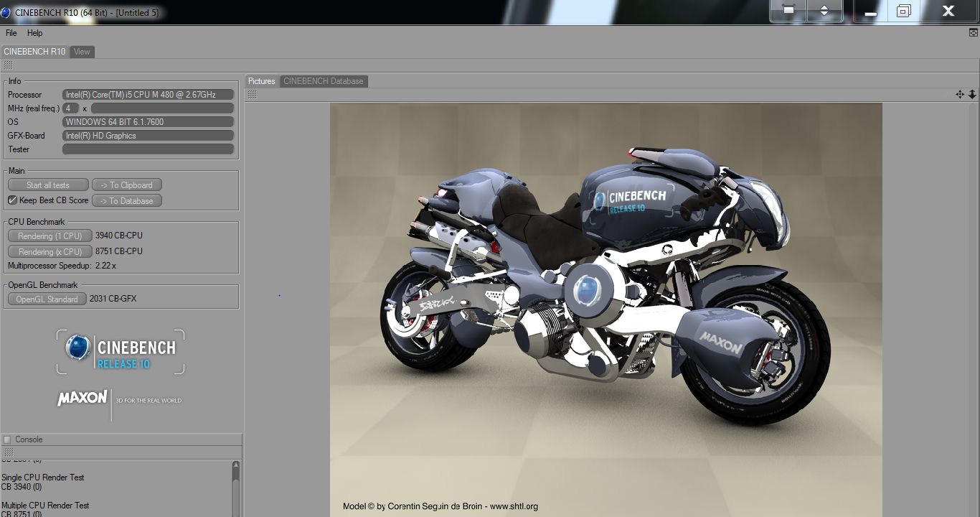Click the window-dock icon in the title bar

(788, 11)
